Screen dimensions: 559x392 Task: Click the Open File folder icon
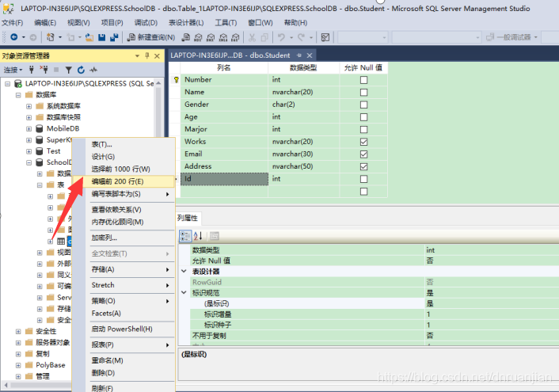click(x=89, y=37)
